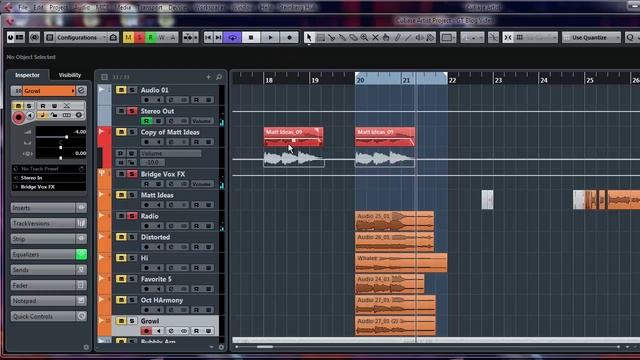The height and width of the screenshot is (360, 640).
Task: Open the Edit menu
Action: point(38,8)
